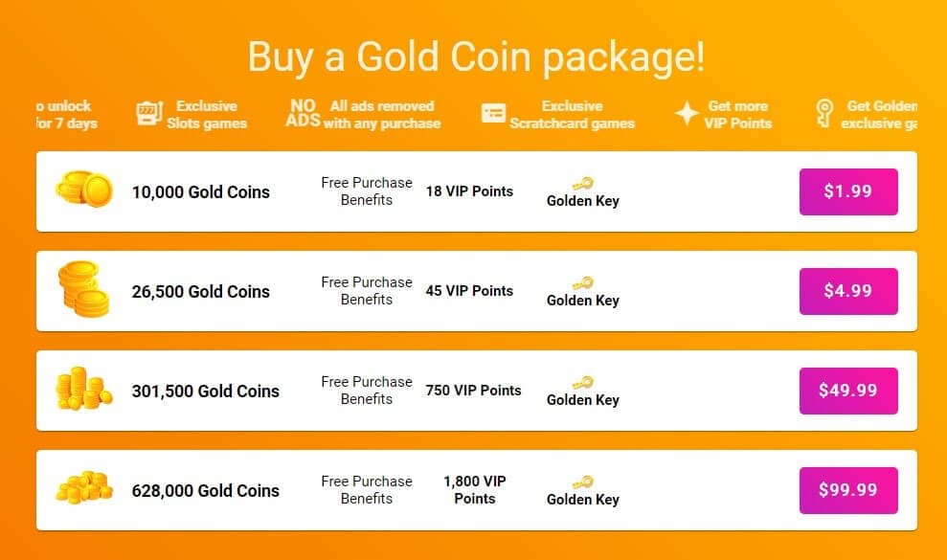Click the scratchcard icon in benefits bar
This screenshot has width=947, height=560.
493,114
